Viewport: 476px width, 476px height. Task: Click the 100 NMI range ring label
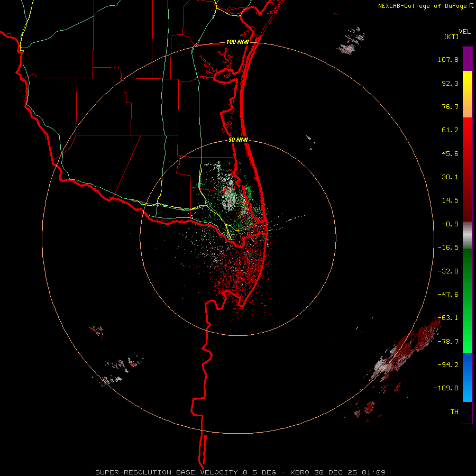click(x=237, y=42)
